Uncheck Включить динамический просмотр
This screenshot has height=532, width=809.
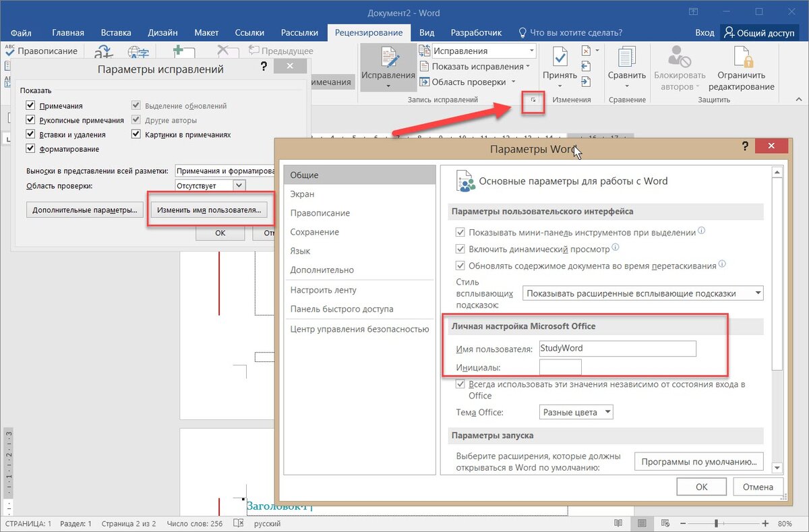point(460,249)
